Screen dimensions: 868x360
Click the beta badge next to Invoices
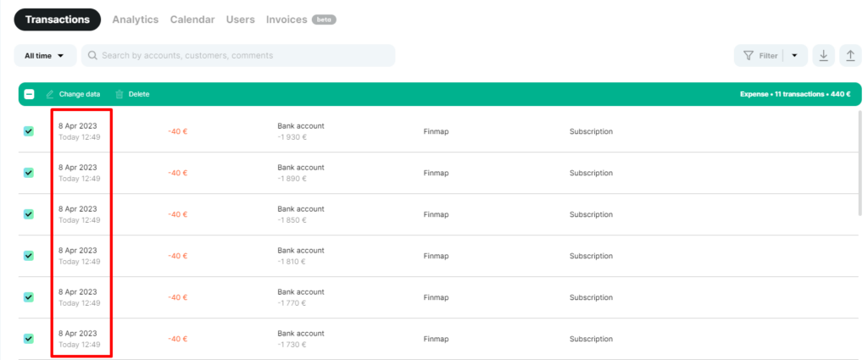[x=324, y=19]
